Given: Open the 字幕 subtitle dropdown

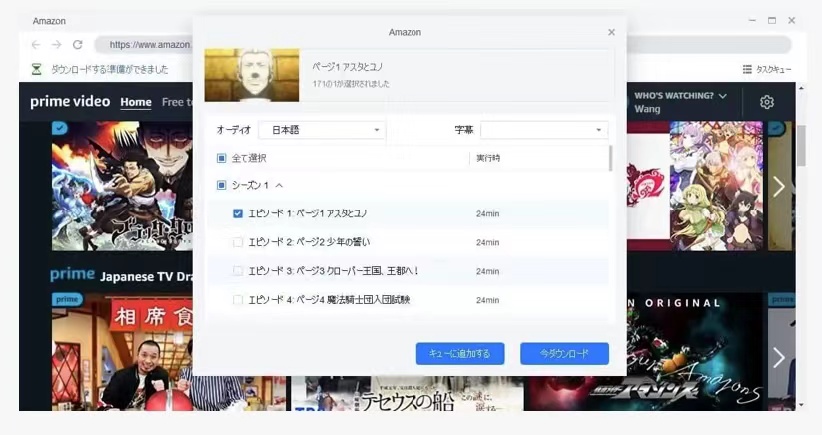Looking at the screenshot, I should (x=544, y=130).
